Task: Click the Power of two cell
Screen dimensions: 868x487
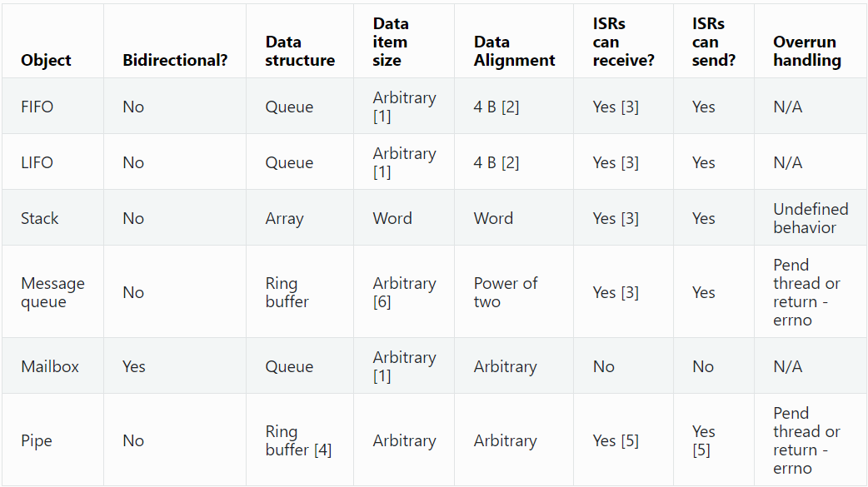Action: (x=505, y=292)
